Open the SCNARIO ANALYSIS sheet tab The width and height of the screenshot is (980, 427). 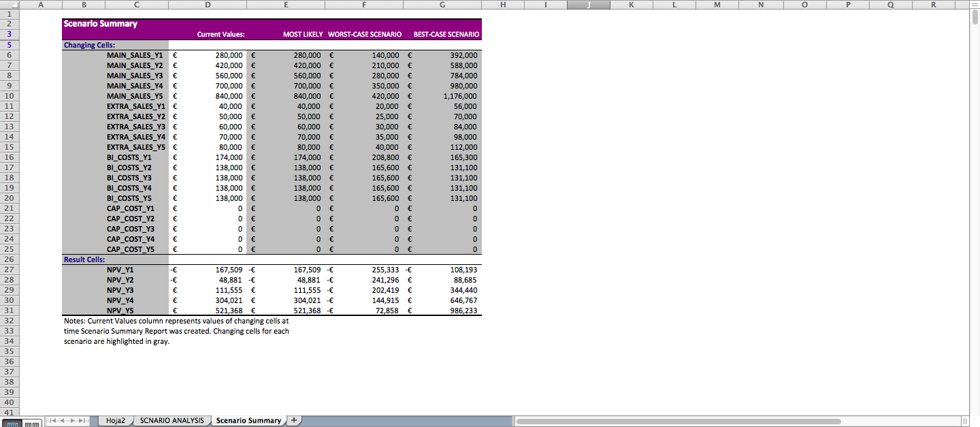pyautogui.click(x=171, y=420)
